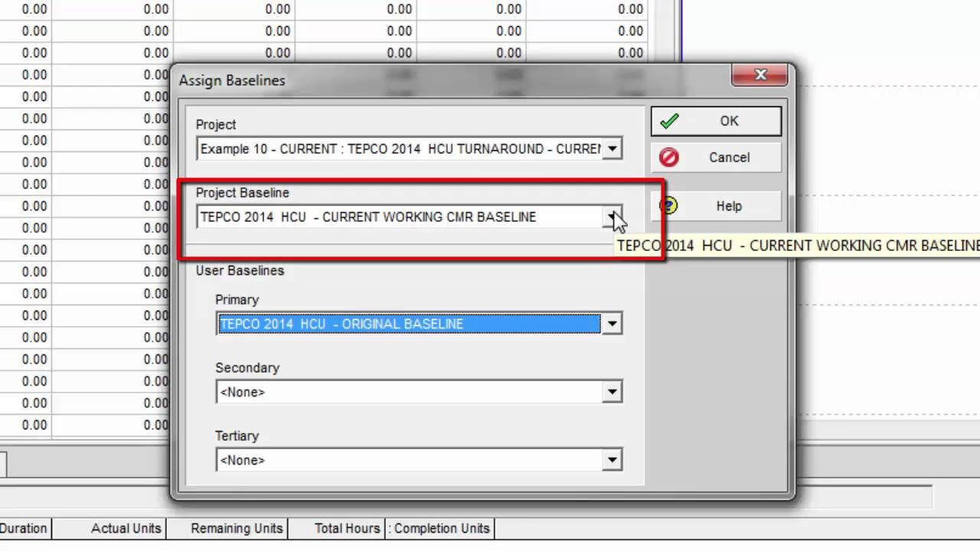The height and width of the screenshot is (551, 980).
Task: Expand the Tertiary baseline dropdown arrow
Action: click(x=612, y=460)
